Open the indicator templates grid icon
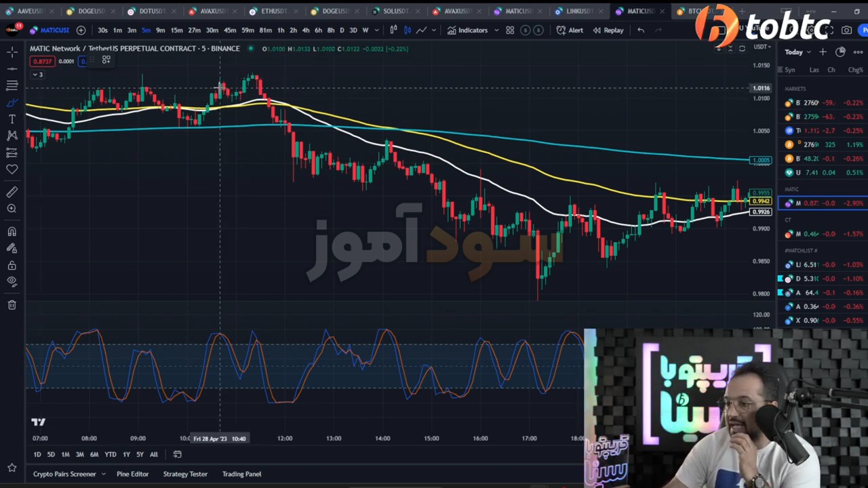 (x=510, y=30)
